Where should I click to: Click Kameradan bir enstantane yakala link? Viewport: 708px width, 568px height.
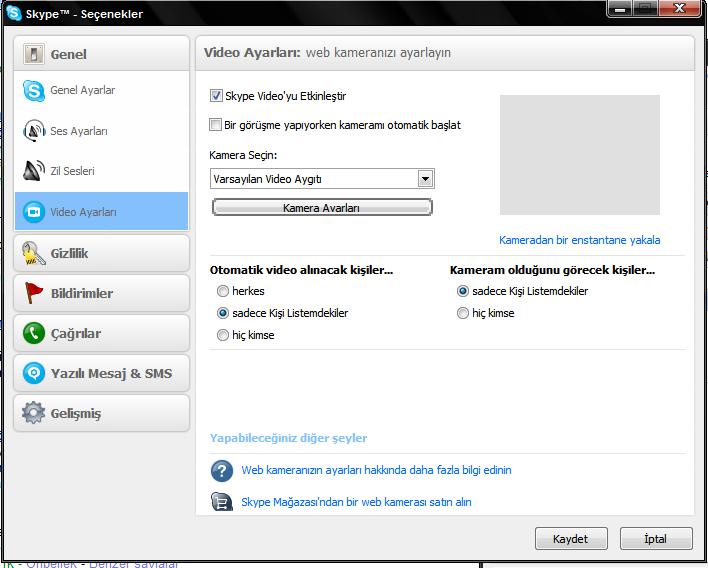point(580,240)
